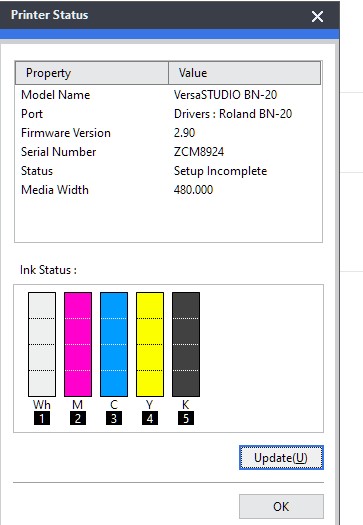
Task: Confirm with the OK button
Action: click(281, 506)
